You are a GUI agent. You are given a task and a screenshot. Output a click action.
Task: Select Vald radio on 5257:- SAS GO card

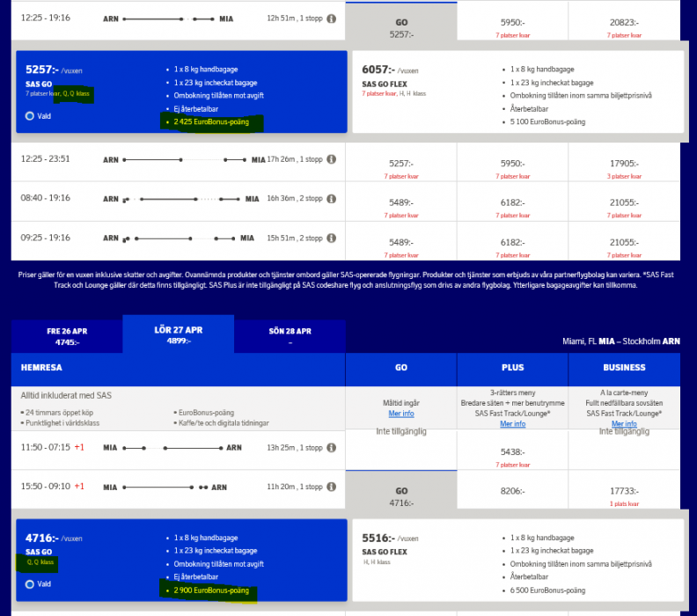pyautogui.click(x=30, y=115)
